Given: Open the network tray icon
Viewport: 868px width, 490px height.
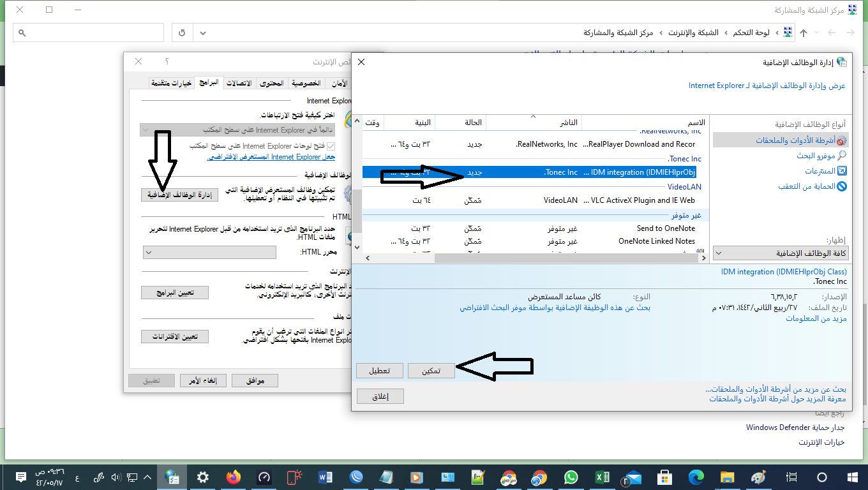Looking at the screenshot, I should pyautogui.click(x=132, y=477).
